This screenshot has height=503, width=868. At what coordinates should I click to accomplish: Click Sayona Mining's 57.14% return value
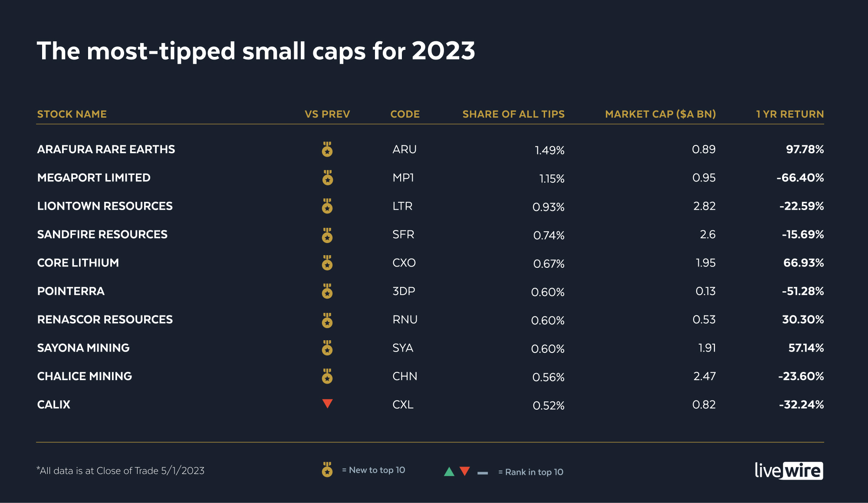[806, 348]
